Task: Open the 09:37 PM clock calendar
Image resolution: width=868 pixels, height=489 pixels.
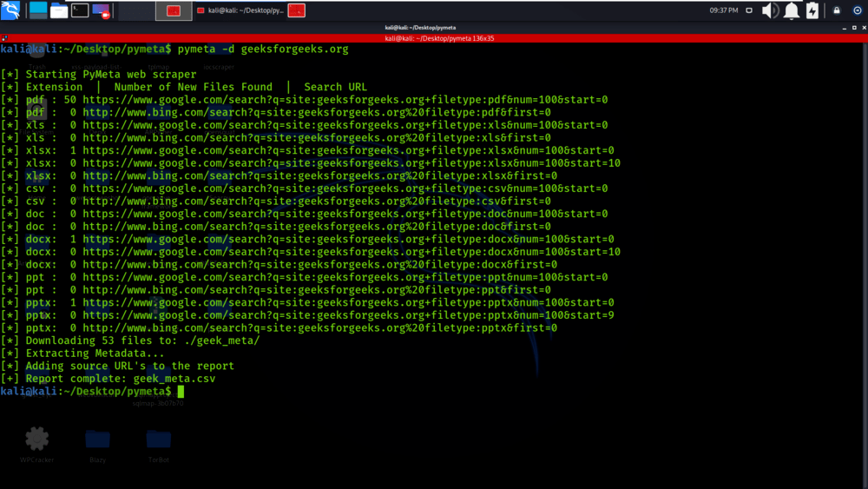Action: [x=724, y=10]
